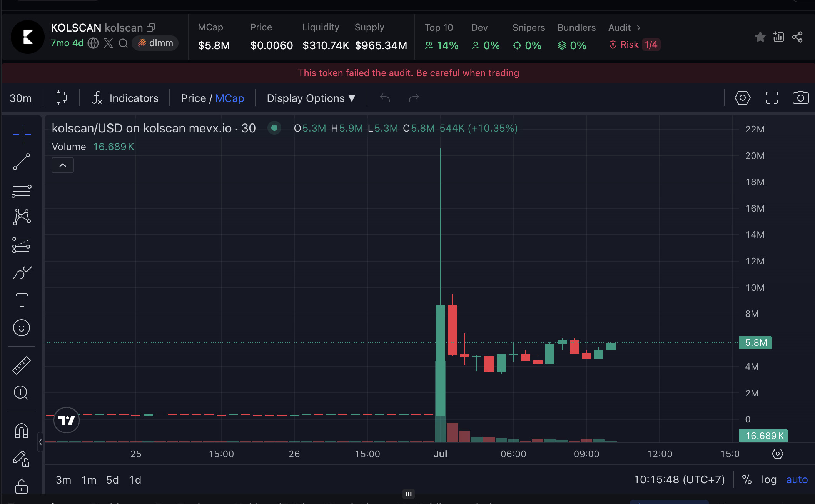Viewport: 815px width, 504px height.
Task: Select the 1m date range
Action: pyautogui.click(x=89, y=480)
